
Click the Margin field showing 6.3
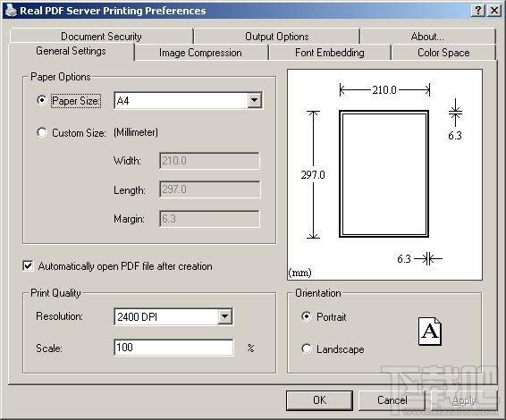pos(209,219)
